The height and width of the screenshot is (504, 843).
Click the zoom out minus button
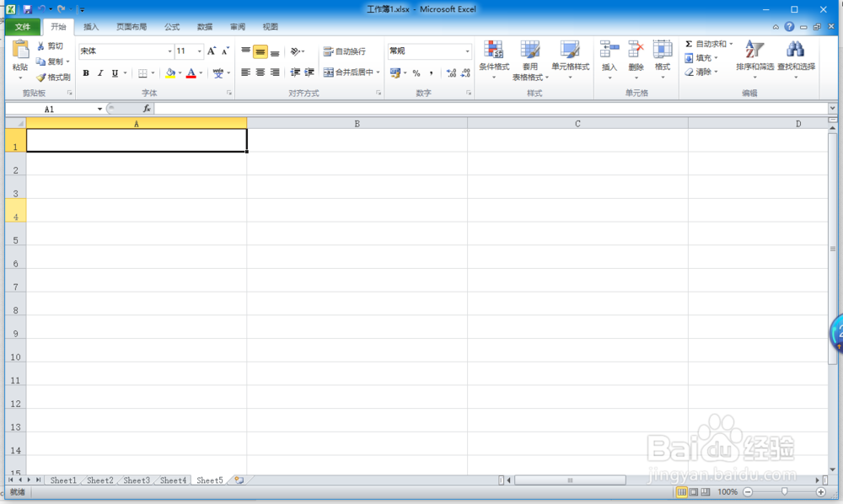click(x=748, y=491)
